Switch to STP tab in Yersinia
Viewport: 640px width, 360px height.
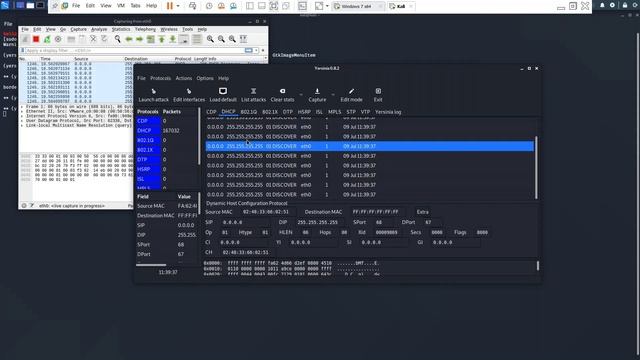point(351,111)
